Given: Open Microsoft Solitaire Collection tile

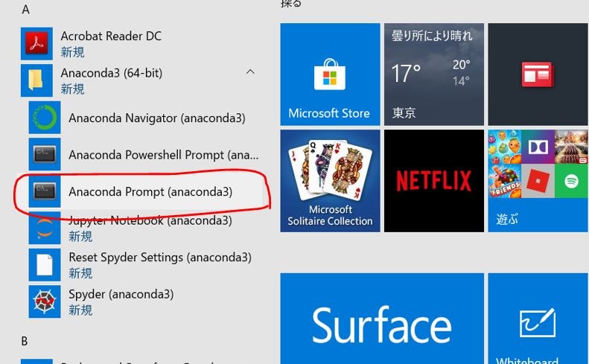Looking at the screenshot, I should [330, 181].
